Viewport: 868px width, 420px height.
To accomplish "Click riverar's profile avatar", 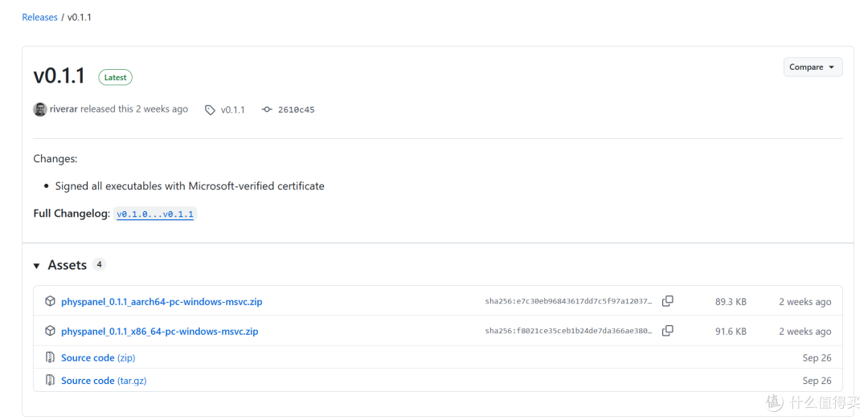I will click(40, 109).
